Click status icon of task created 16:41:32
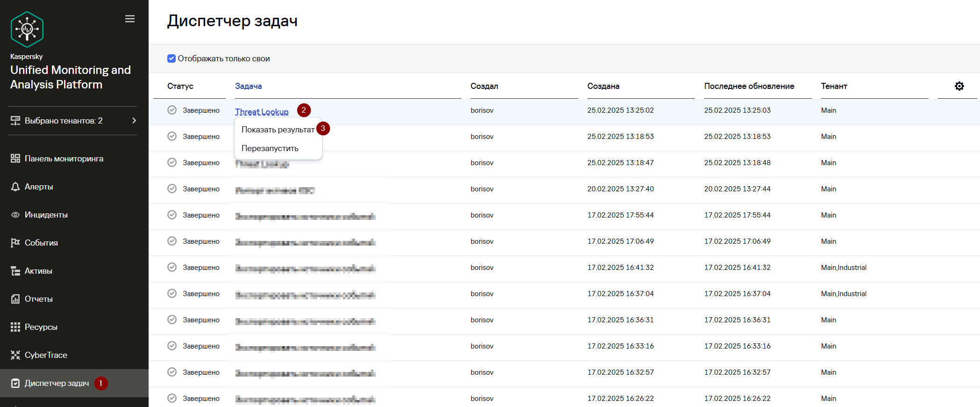 (172, 267)
